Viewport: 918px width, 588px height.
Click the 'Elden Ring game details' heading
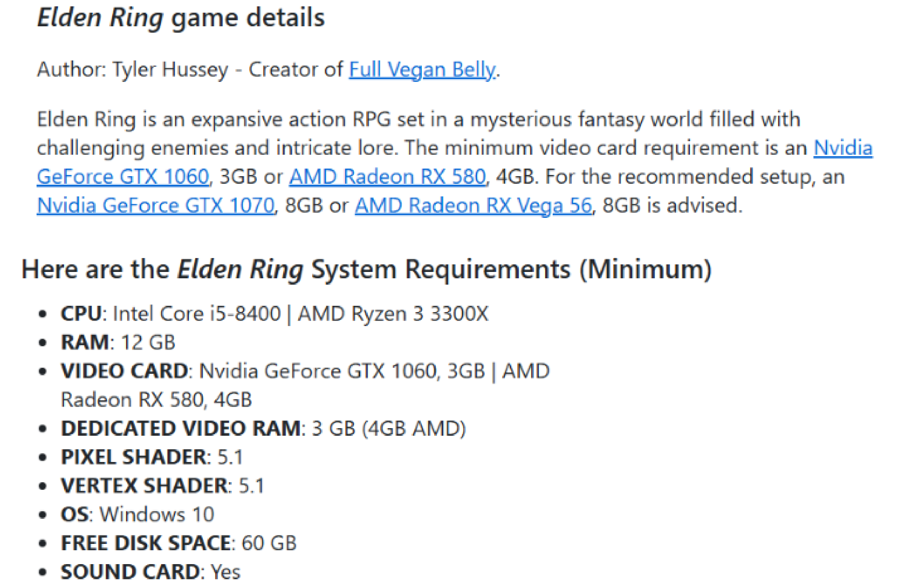tap(181, 18)
